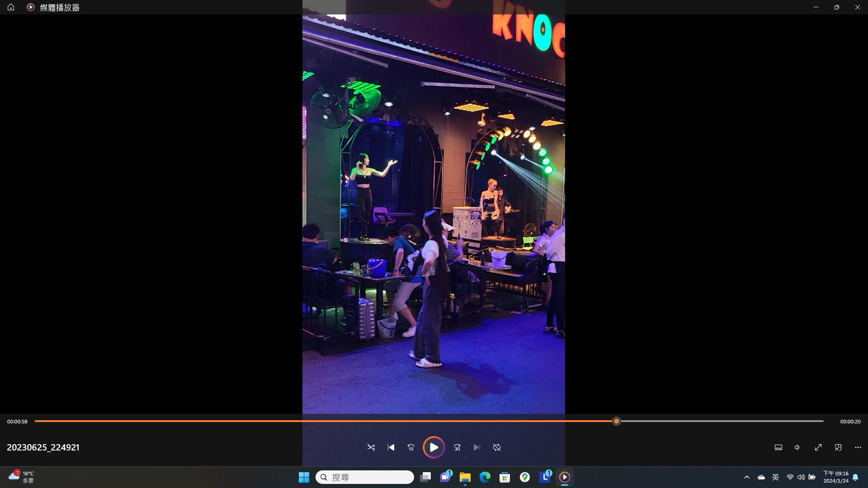The width and height of the screenshot is (868, 488).
Task: Restore down the Media Player window
Action: [x=837, y=7]
